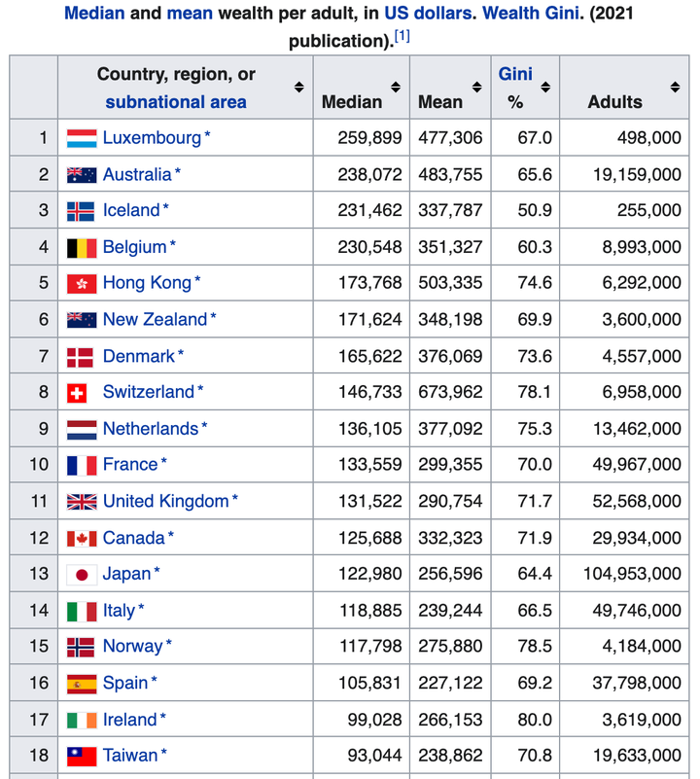Open the Italy article link
This screenshot has width=700, height=779.
tap(119, 611)
